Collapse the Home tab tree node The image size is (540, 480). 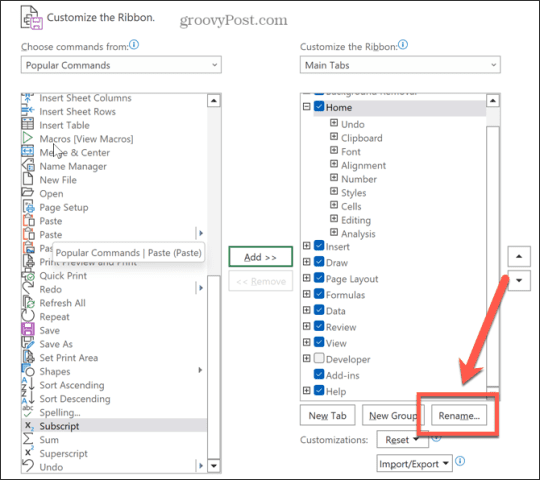coord(307,107)
